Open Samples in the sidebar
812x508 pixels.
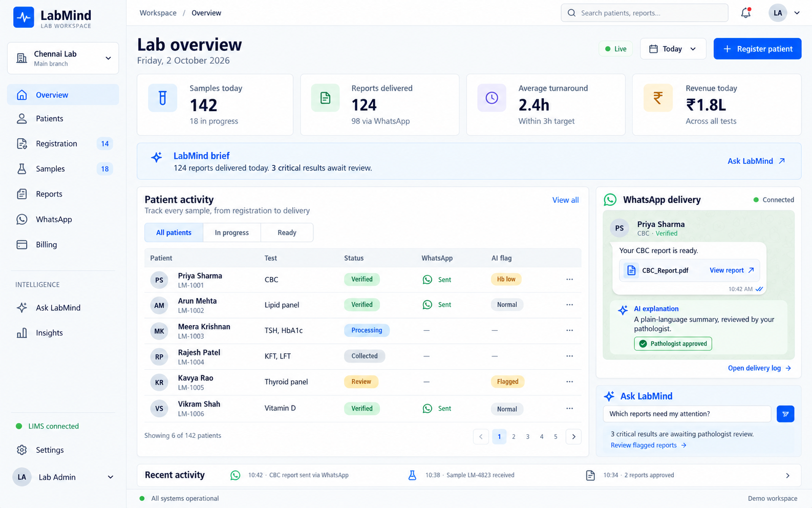tap(63, 169)
